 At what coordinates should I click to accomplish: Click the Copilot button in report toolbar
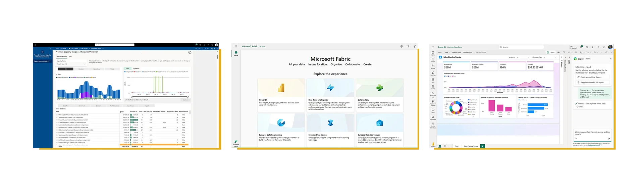click(550, 52)
